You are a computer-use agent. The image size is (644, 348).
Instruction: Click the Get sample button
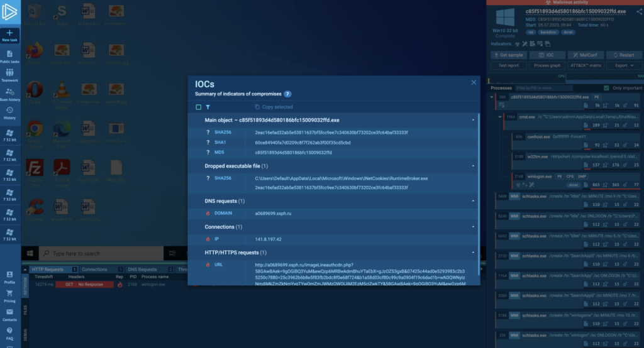coord(509,55)
